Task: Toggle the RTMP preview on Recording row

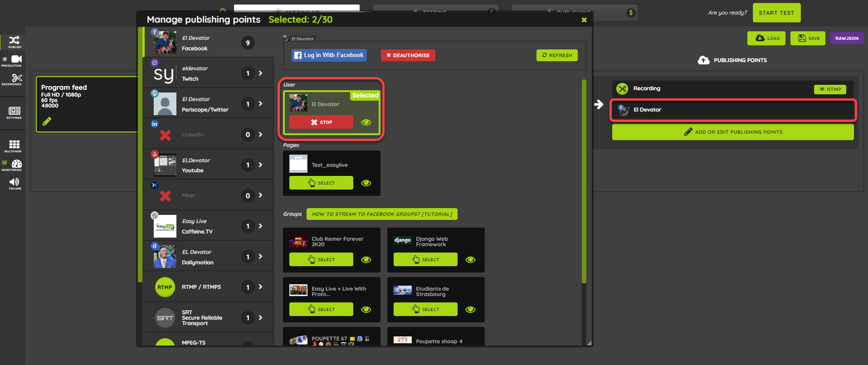Action: point(830,89)
